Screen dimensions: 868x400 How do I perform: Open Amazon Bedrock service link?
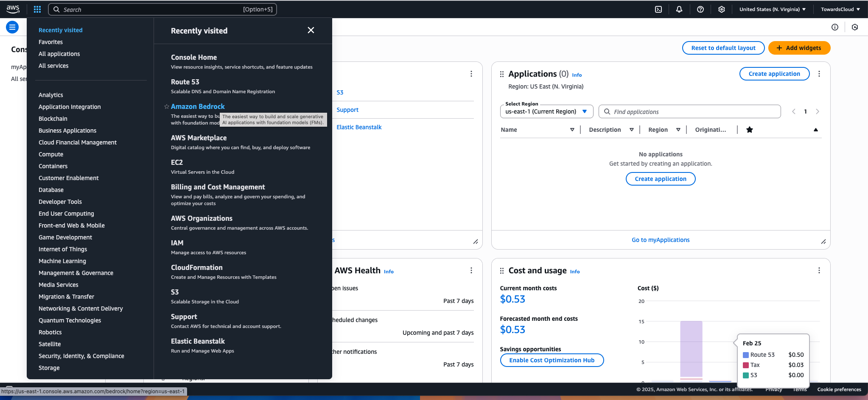tap(198, 106)
